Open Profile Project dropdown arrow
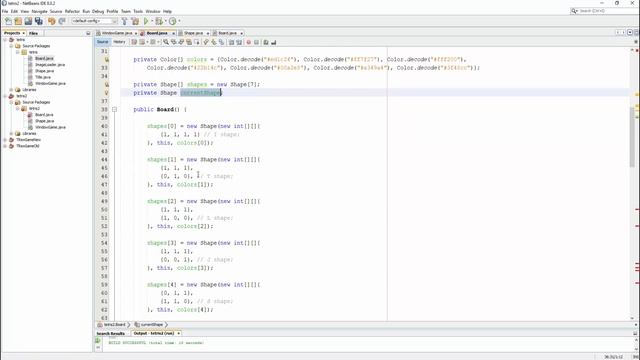The image size is (640, 360). 179,21
